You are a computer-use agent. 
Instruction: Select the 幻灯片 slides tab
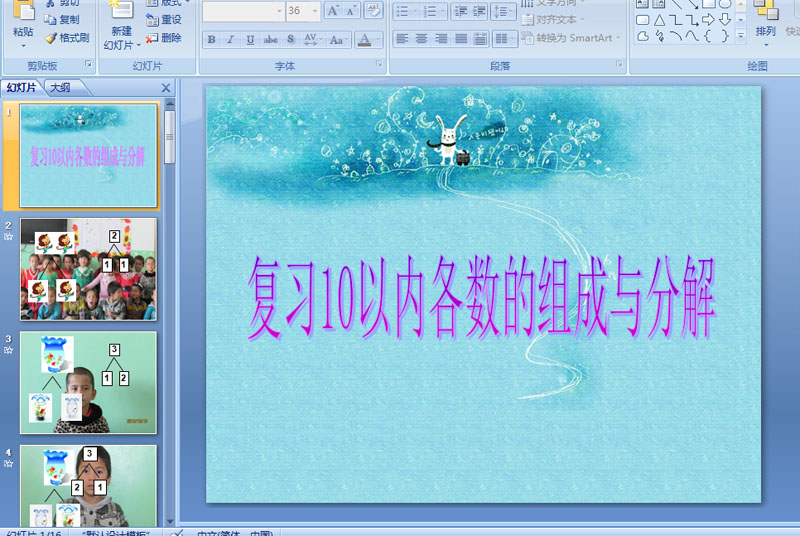click(21, 88)
